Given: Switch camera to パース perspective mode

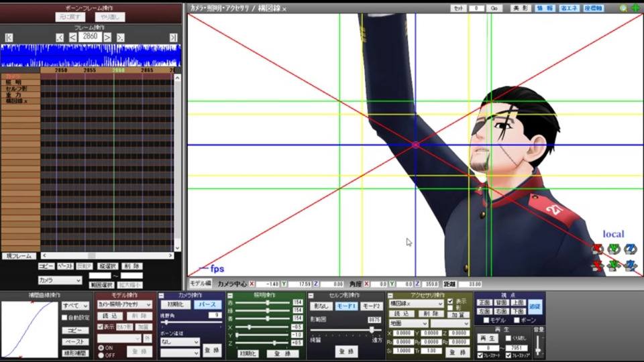Looking at the screenshot, I should tap(207, 304).
